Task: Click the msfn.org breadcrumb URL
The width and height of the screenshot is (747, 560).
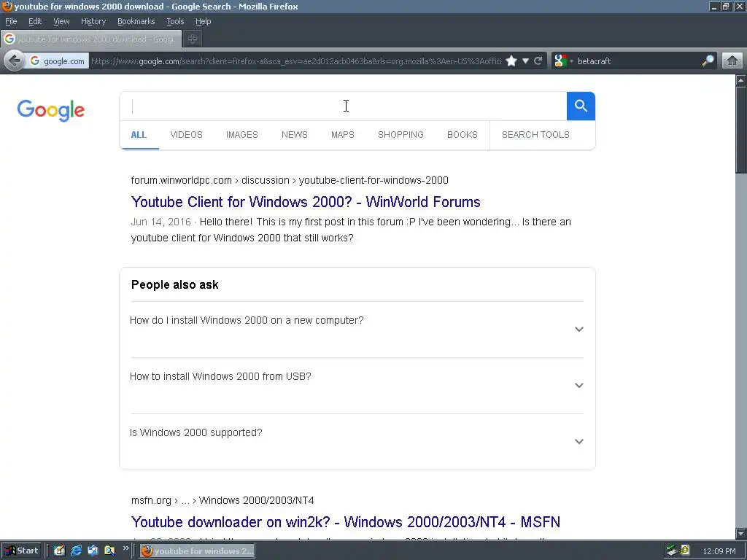Action: click(x=222, y=500)
